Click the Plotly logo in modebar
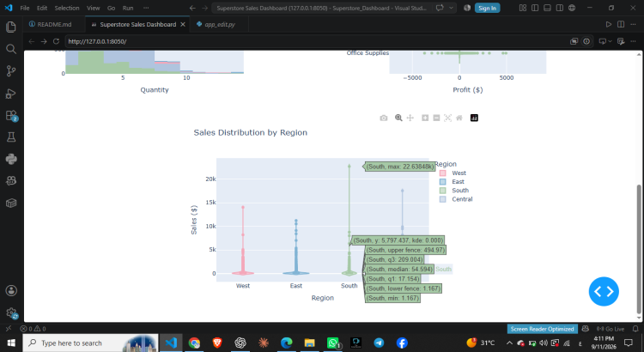The height and width of the screenshot is (352, 644). pos(474,118)
